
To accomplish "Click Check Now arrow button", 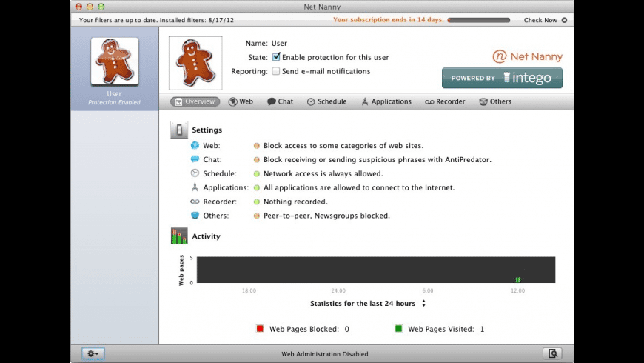I will click(564, 20).
